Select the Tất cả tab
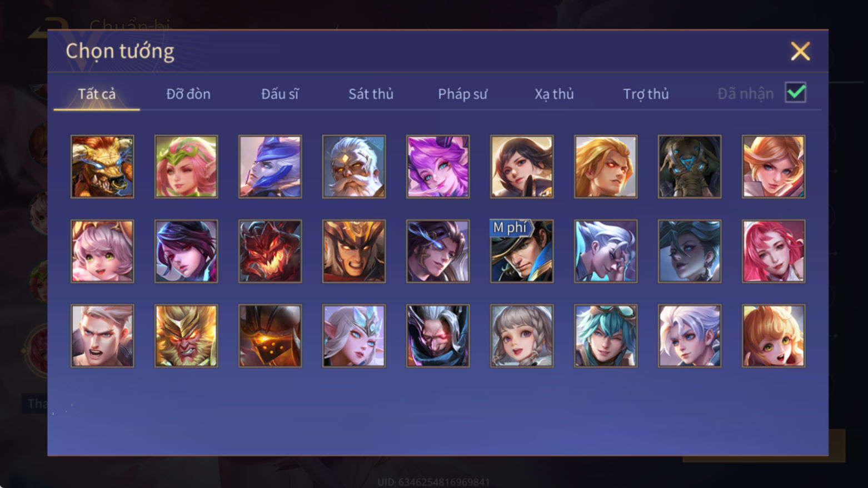The width and height of the screenshot is (868, 488). pyautogui.click(x=97, y=94)
